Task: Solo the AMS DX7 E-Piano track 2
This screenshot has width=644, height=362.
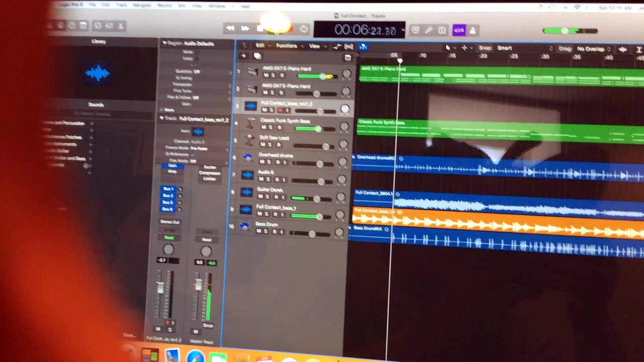Action: [272, 93]
